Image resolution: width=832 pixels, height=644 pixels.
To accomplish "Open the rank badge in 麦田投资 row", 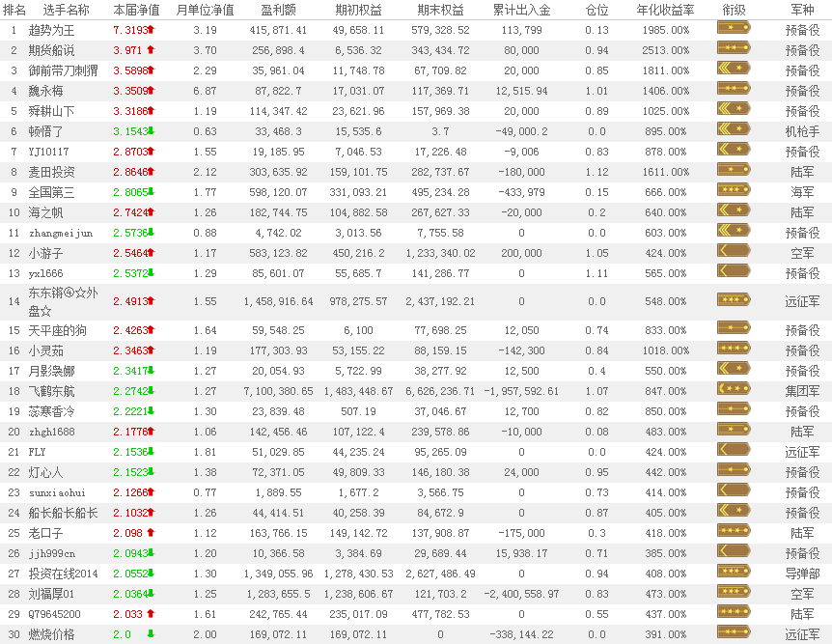I will [x=734, y=170].
